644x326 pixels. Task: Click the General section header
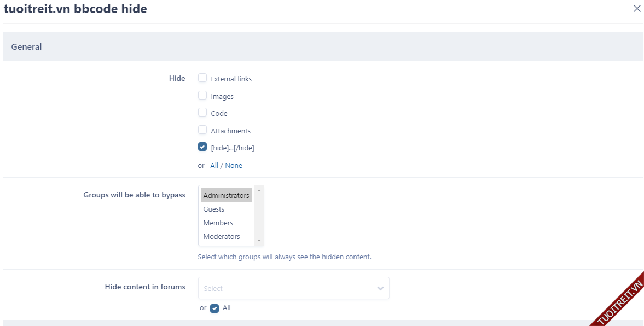[x=27, y=47]
